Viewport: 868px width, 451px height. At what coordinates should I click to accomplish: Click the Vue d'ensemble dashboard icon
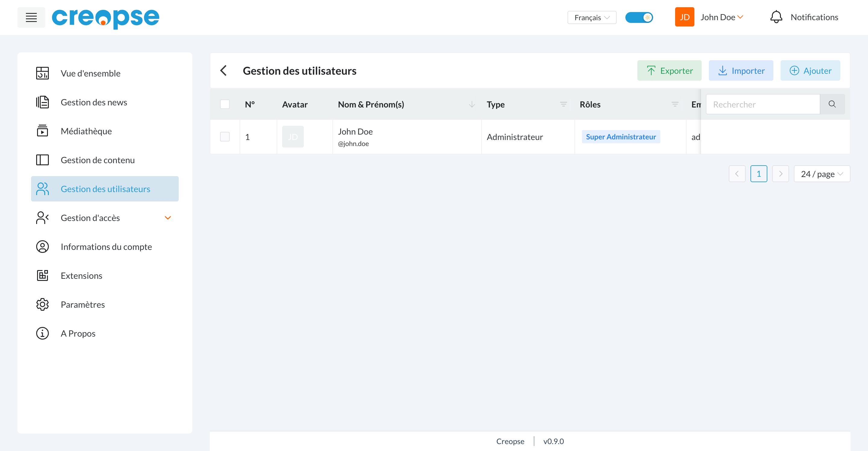pos(42,73)
